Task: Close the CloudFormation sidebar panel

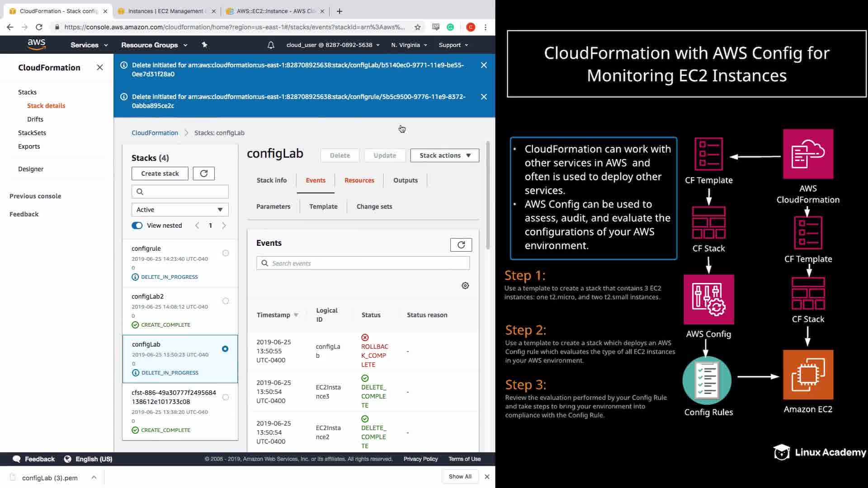Action: pos(100,67)
